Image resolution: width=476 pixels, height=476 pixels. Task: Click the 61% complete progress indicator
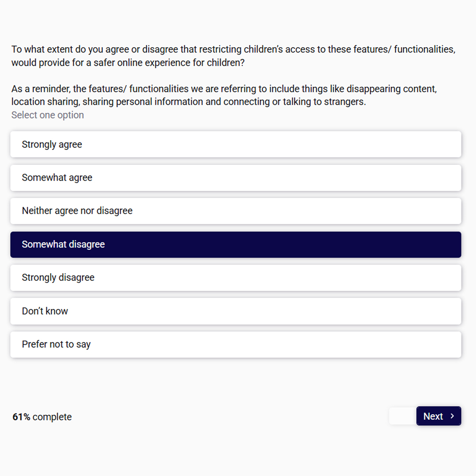[x=42, y=417]
